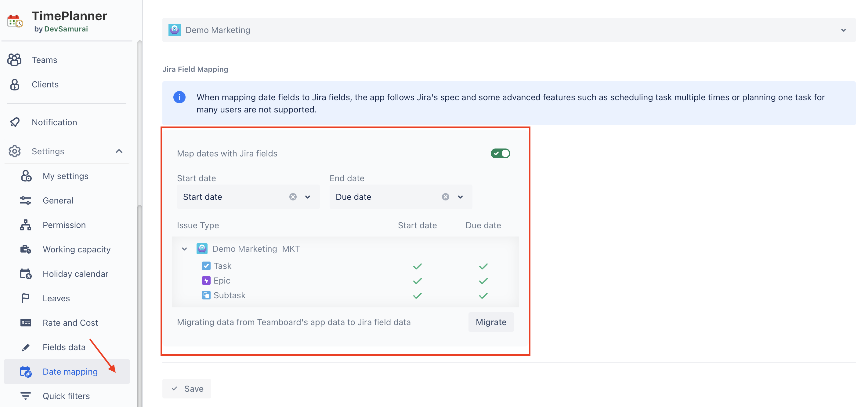Clear the Due date field selection

coord(446,197)
